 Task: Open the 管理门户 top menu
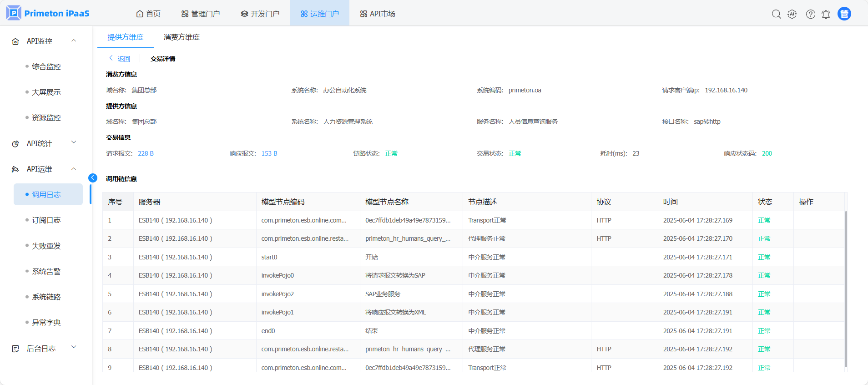[x=201, y=14]
